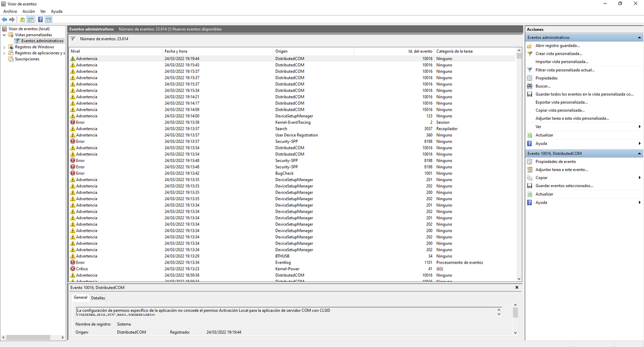This screenshot has width=644, height=347.
Task: Click the Propiedades de evento icon
Action: coord(530,161)
